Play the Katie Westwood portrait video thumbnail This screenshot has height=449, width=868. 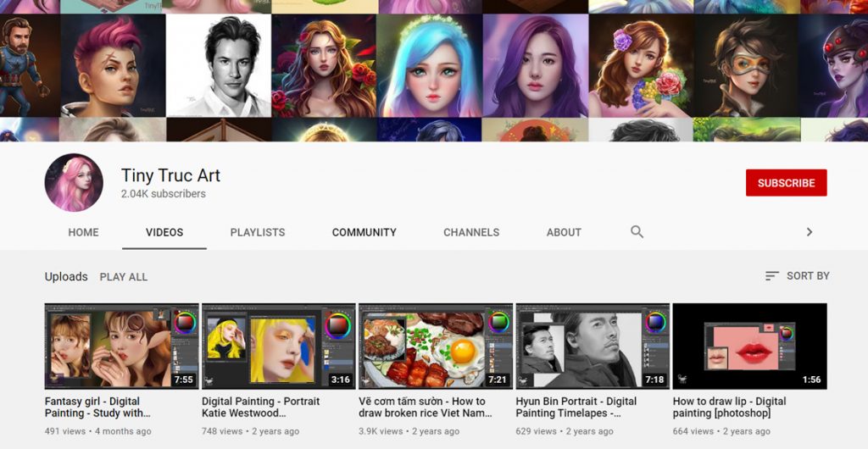278,346
